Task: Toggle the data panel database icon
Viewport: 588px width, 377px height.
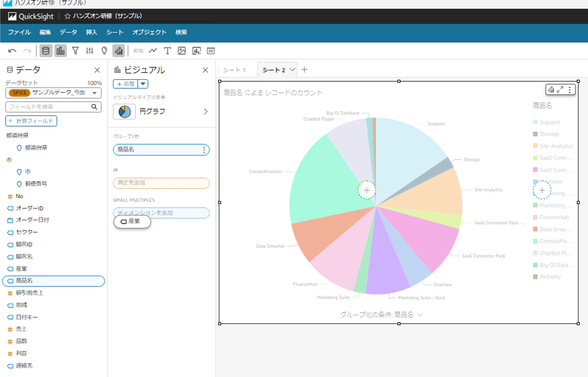Action: (46, 51)
